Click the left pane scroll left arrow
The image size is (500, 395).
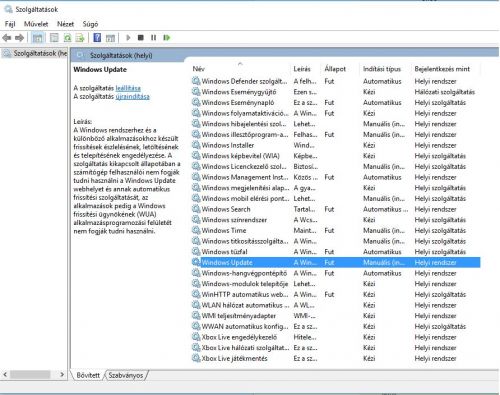(5, 374)
